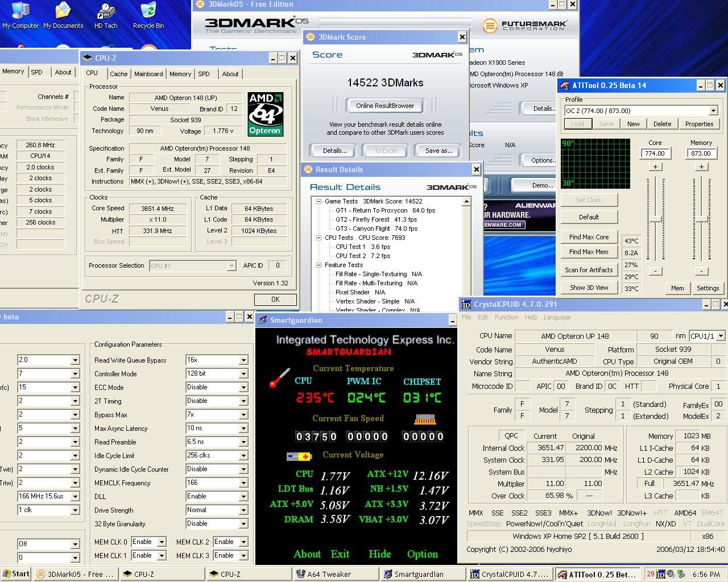Image resolution: width=728 pixels, height=582 pixels.
Task: Decrease Memory clock with the minus button
Action: [x=701, y=271]
